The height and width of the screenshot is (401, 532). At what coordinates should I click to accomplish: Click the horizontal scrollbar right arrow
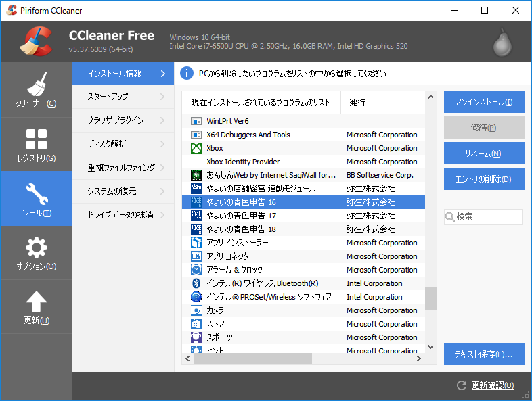pos(419,358)
